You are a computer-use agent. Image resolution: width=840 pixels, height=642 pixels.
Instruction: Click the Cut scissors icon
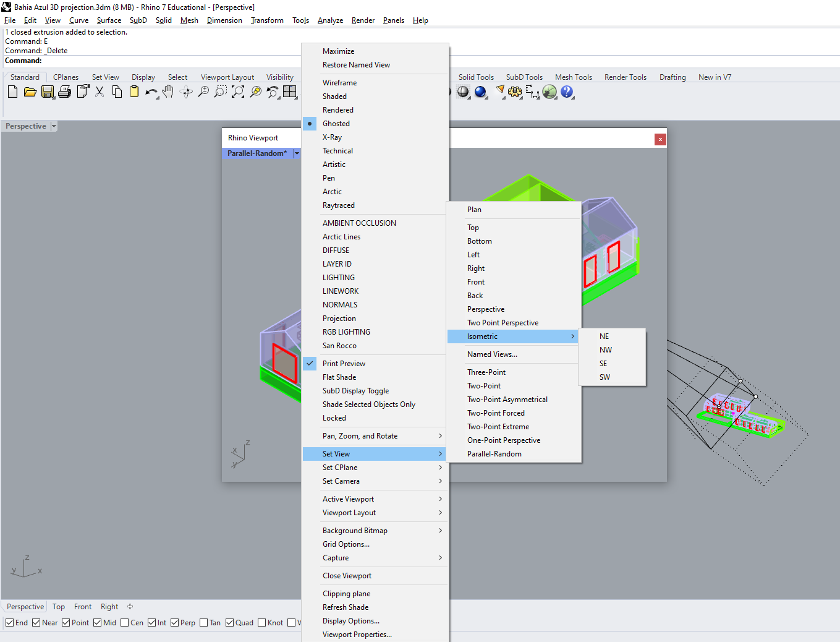100,92
